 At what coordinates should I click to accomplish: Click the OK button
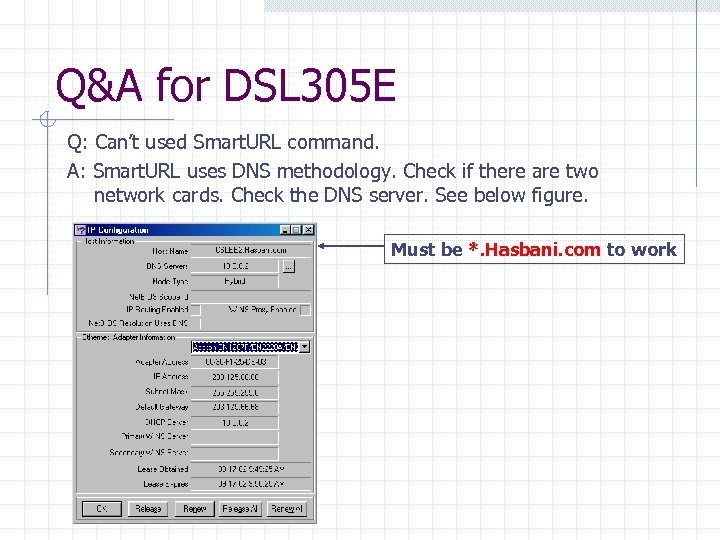pyautogui.click(x=102, y=509)
